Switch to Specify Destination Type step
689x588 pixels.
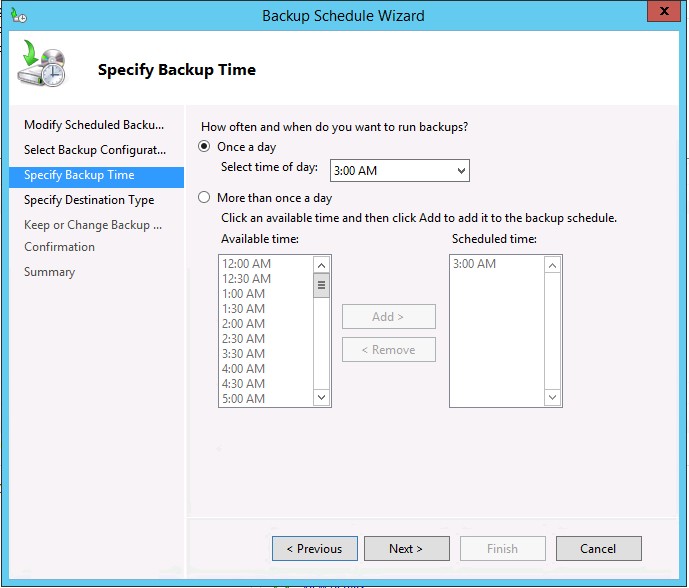coord(89,200)
